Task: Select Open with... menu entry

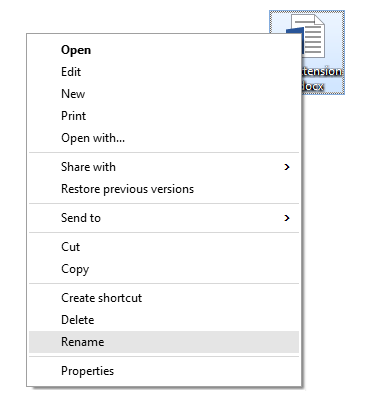Action: [164, 138]
